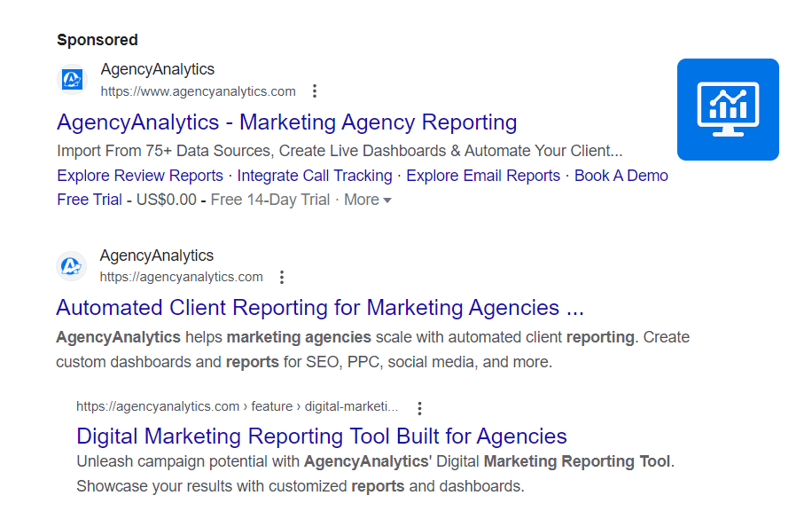Click the Integrate Call Tracking sitelink
This screenshot has height=527, width=812.
[315, 176]
